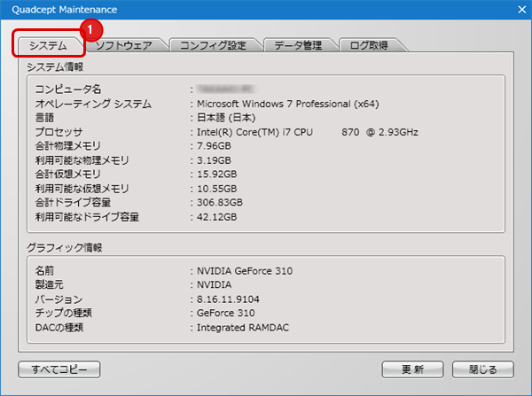This screenshot has height=396, width=532.
Task: Close the Quadcept Maintenance window
Action: pyautogui.click(x=522, y=10)
